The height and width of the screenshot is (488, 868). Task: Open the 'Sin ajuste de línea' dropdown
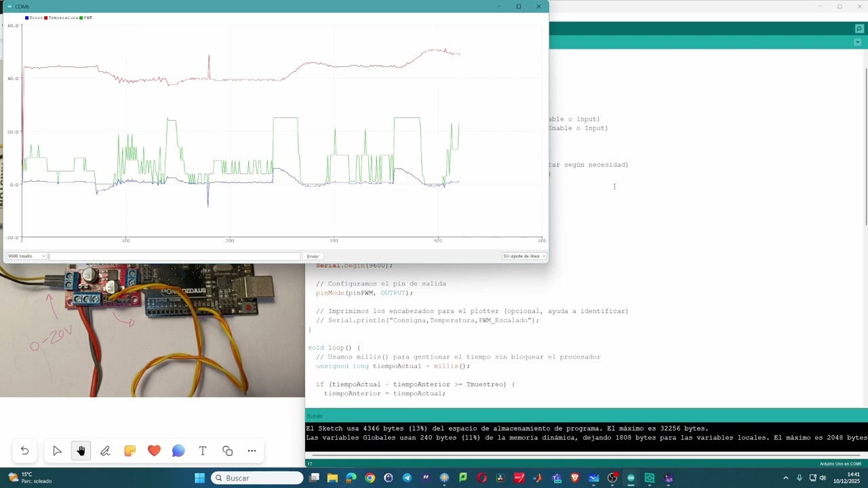coord(524,256)
